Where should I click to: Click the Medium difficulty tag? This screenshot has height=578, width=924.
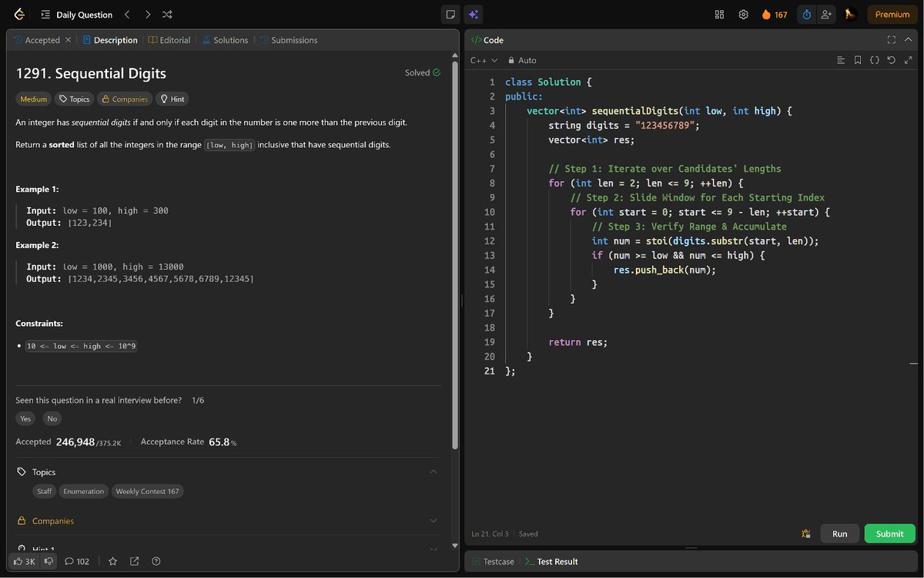(x=34, y=99)
